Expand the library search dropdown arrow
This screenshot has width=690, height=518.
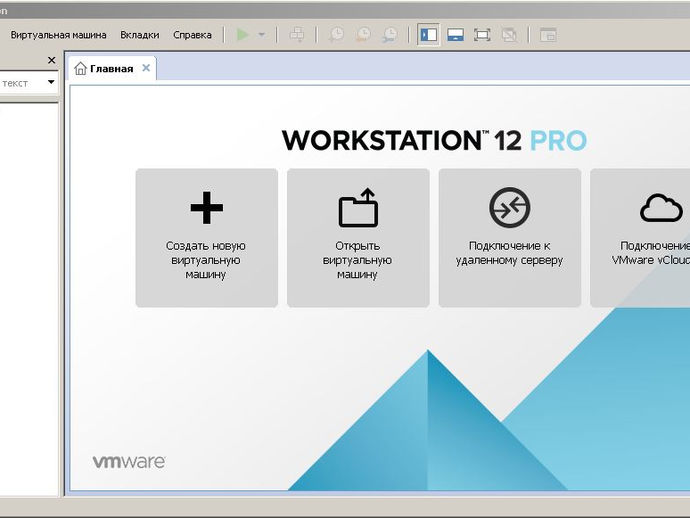[x=51, y=82]
